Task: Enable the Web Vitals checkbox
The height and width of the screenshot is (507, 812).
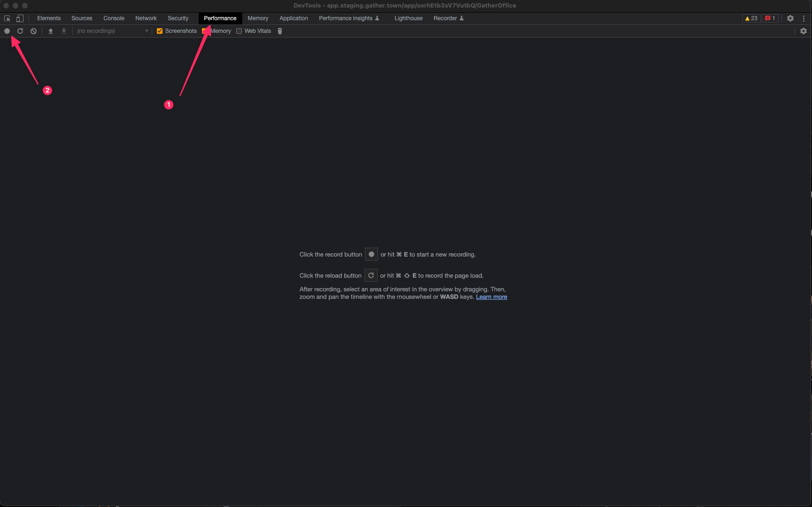Action: click(239, 31)
